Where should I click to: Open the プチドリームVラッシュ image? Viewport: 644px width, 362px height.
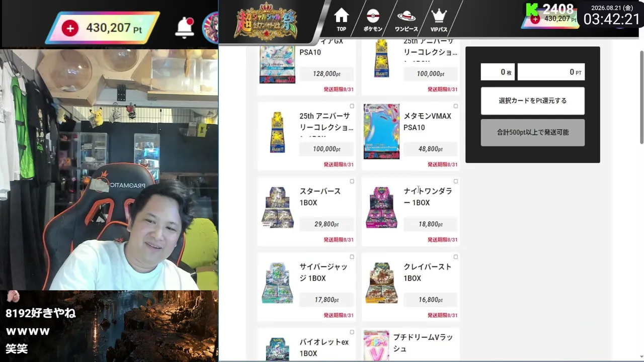(x=376, y=345)
